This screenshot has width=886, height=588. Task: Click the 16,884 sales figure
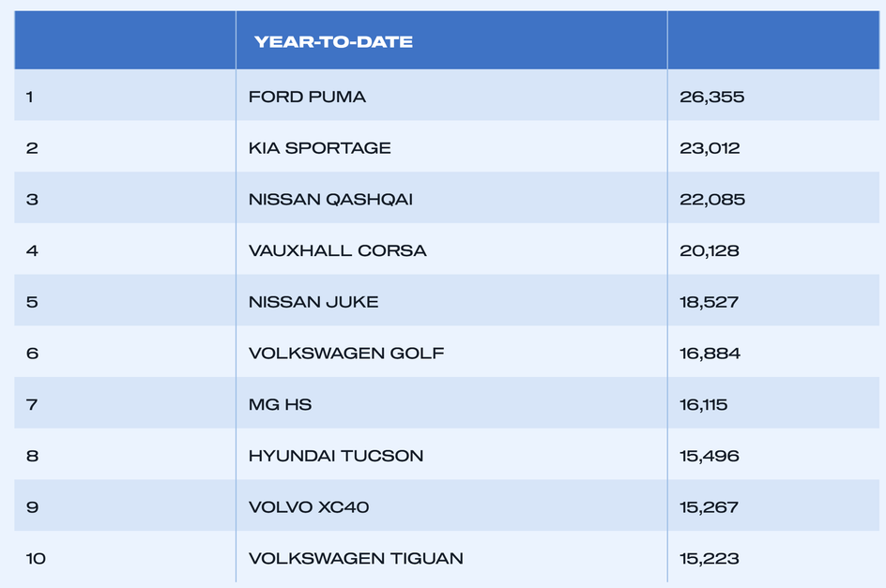[x=710, y=354]
